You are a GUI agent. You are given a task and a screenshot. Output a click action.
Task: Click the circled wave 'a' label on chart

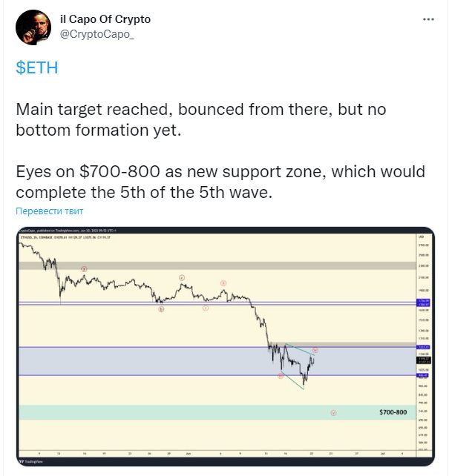84,269
